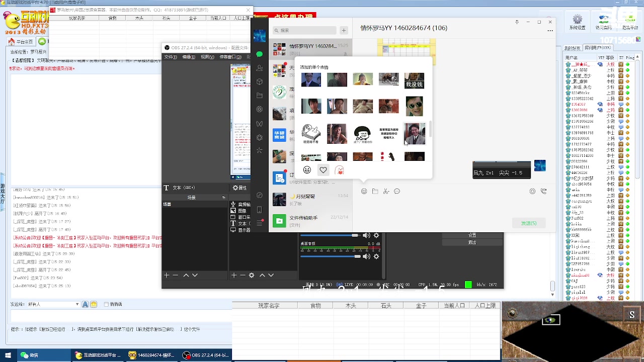Image resolution: width=644 pixels, height=362 pixels.
Task: Select the sunglasses man sticker
Action: (415, 106)
